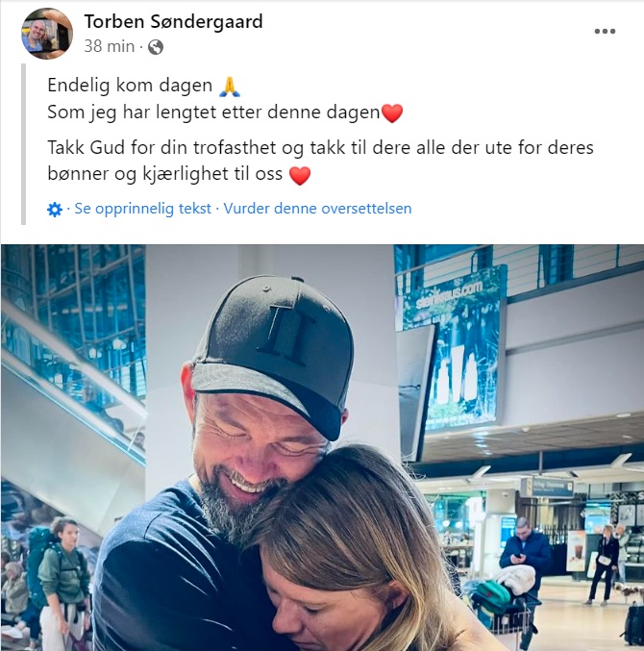
Task: Click Torben Søndergaard's profile picture
Action: [47, 34]
